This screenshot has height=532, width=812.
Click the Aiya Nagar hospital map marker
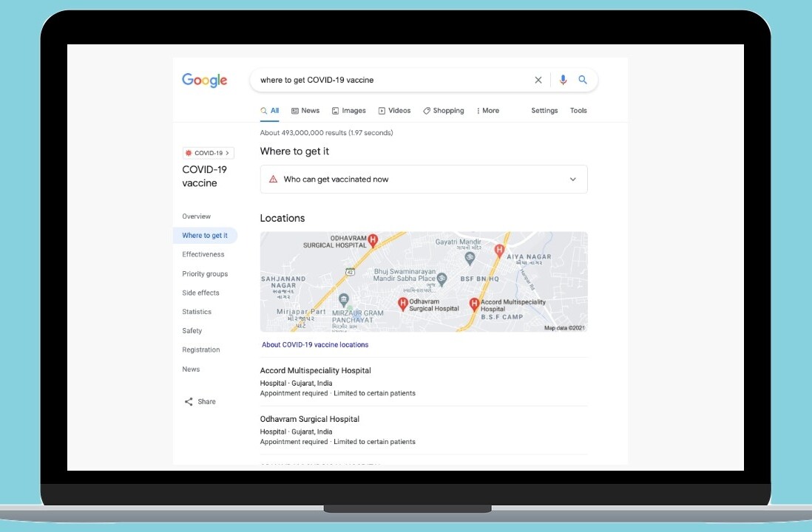[x=499, y=250]
